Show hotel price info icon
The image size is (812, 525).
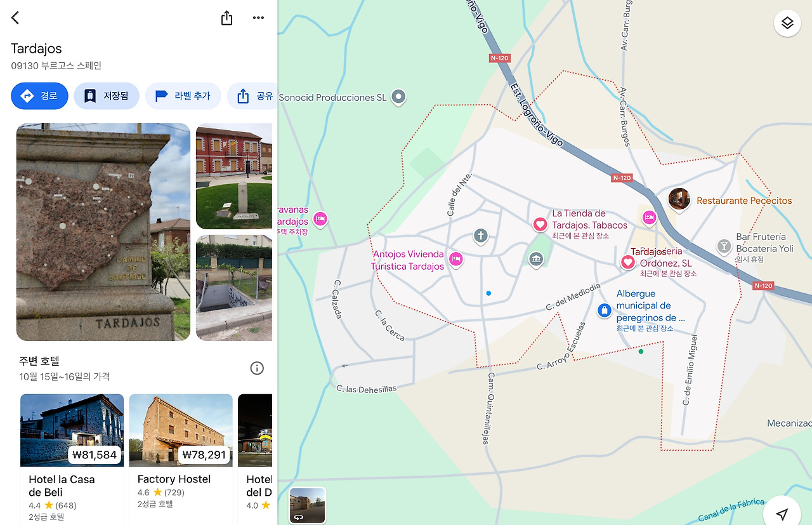click(257, 368)
